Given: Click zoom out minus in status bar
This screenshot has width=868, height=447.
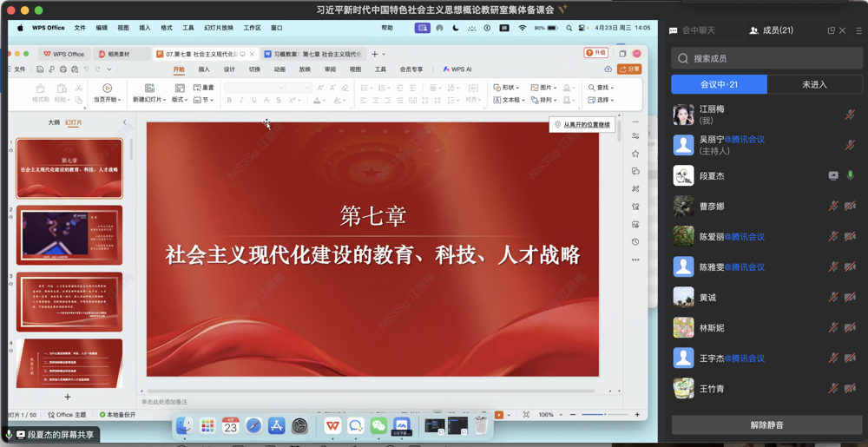Looking at the screenshot, I should (x=572, y=414).
